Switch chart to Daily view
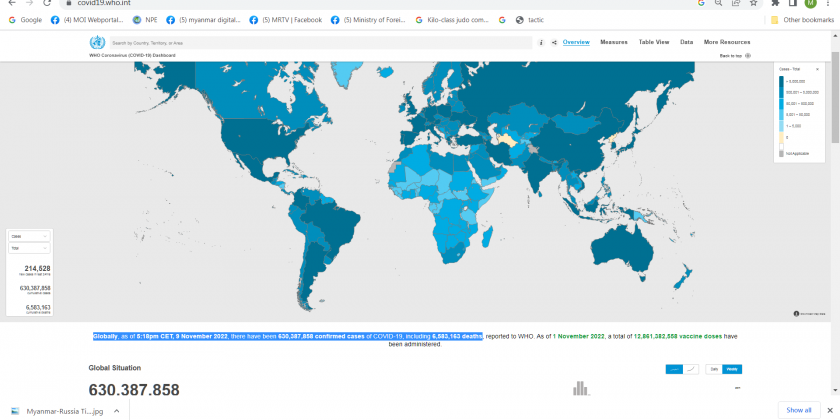The height and width of the screenshot is (420, 840). coord(714,369)
